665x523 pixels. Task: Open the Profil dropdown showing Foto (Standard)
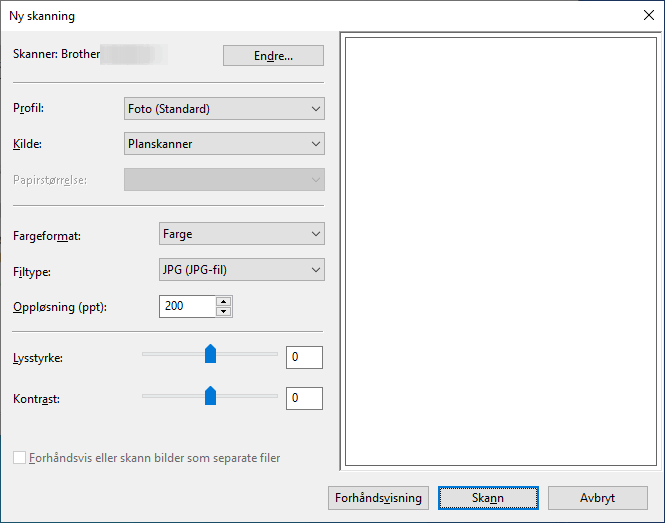[x=224, y=109]
